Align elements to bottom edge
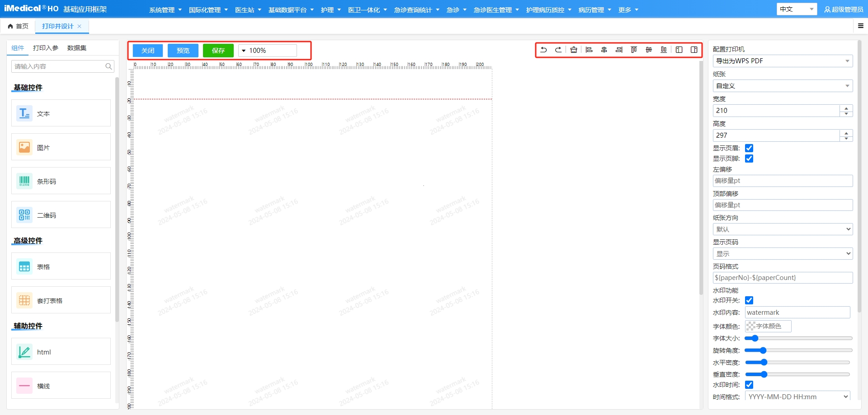This screenshot has height=415, width=868. (664, 50)
